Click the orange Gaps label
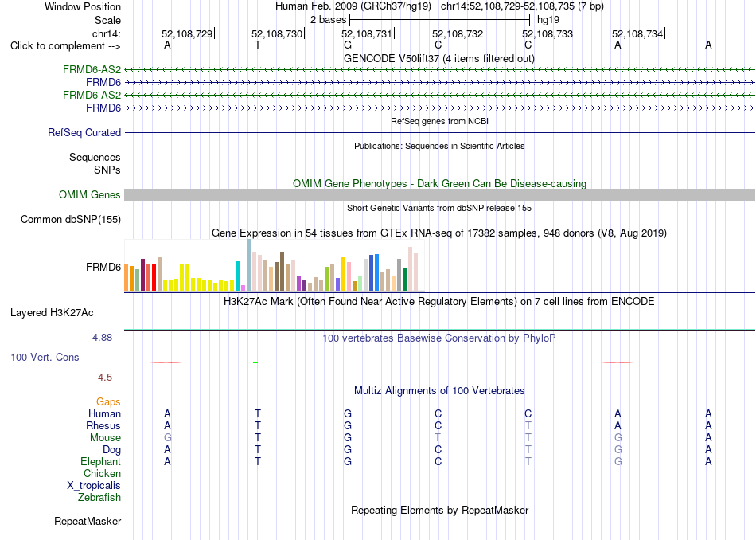This screenshot has height=540, width=756. (x=108, y=401)
